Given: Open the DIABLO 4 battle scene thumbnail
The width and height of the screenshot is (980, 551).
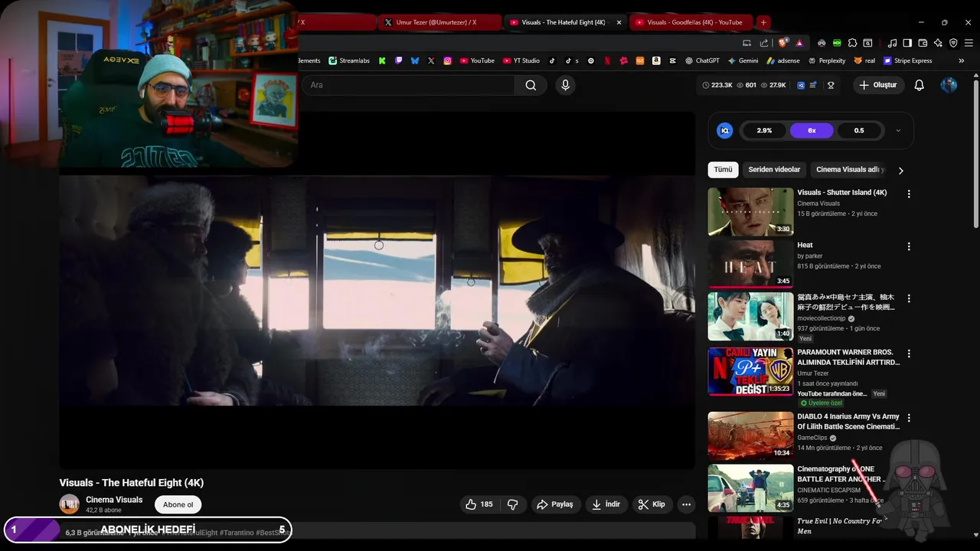Looking at the screenshot, I should pos(750,436).
